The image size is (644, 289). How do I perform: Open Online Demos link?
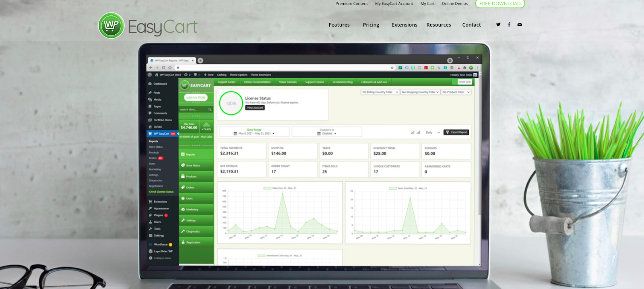coord(455,4)
